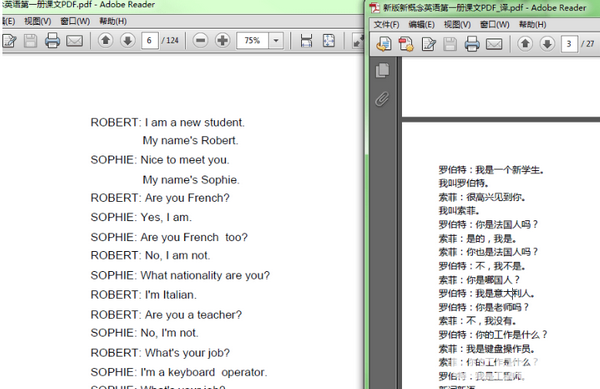Open 编辑(E) menu in right window
Image resolution: width=600 pixels, height=389 pixels.
(x=421, y=24)
